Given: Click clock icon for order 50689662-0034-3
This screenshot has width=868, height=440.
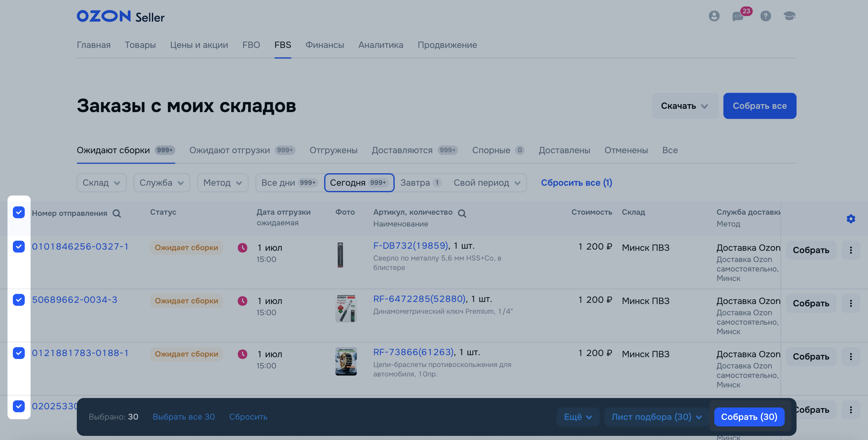Looking at the screenshot, I should (242, 301).
